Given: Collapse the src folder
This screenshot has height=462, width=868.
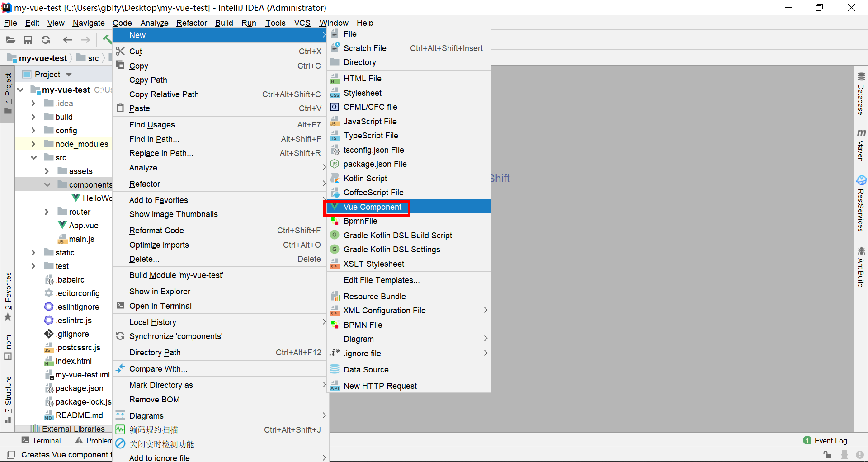Looking at the screenshot, I should [x=33, y=158].
